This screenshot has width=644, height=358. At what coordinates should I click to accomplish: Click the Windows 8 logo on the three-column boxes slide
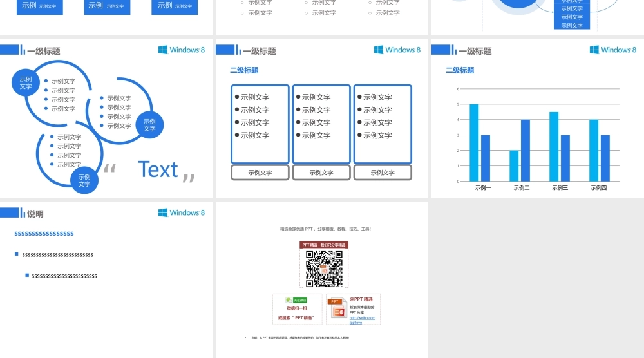tap(397, 50)
